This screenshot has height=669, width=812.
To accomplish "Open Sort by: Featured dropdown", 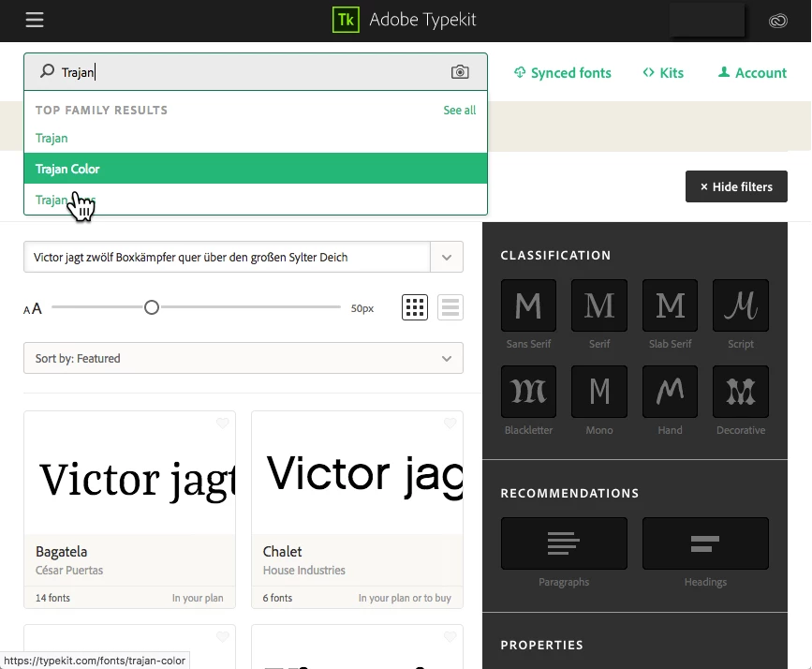I will pyautogui.click(x=244, y=358).
